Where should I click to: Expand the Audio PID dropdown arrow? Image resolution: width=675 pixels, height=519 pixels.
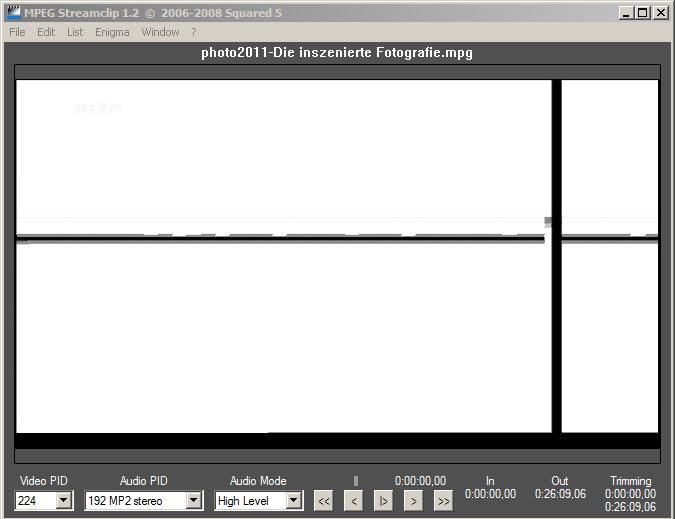194,500
